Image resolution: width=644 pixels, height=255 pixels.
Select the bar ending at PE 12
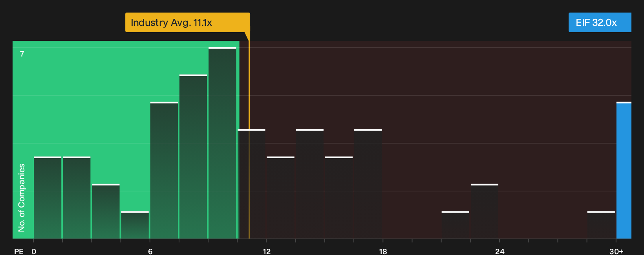point(252,184)
